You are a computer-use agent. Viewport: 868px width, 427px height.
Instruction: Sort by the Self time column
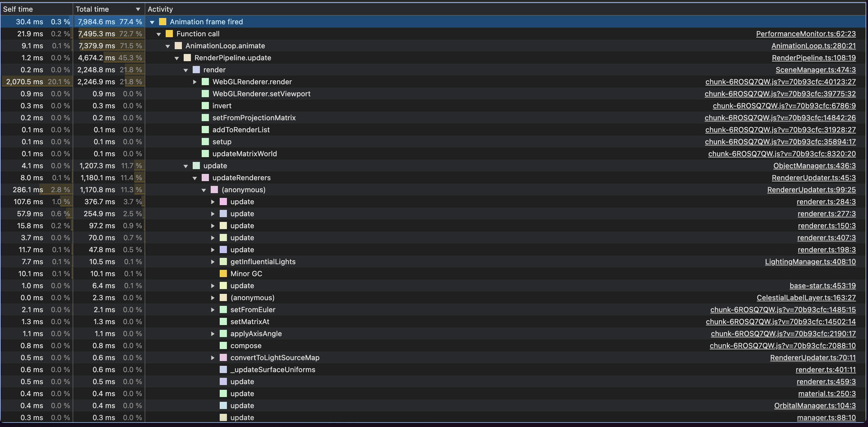click(x=36, y=9)
